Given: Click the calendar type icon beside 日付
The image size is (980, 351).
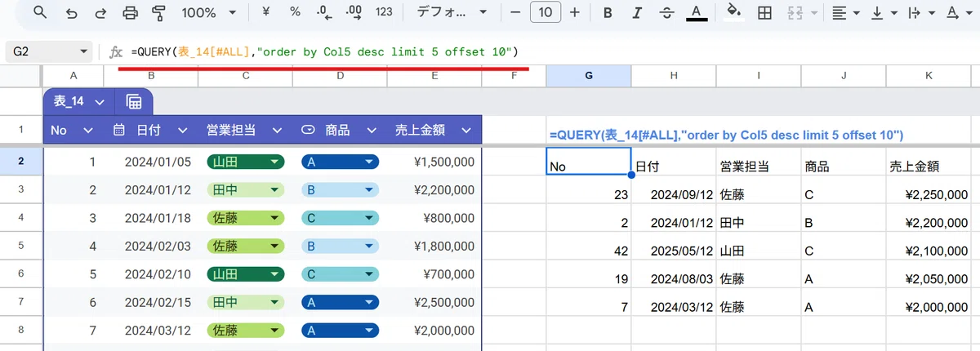Looking at the screenshot, I should (x=118, y=130).
